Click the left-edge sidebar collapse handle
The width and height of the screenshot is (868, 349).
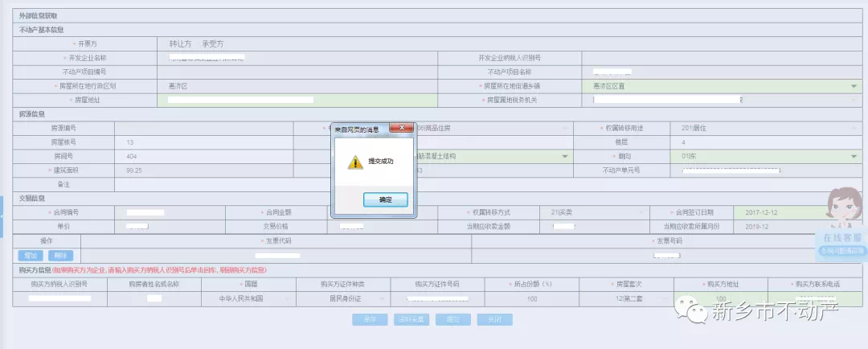click(2, 217)
